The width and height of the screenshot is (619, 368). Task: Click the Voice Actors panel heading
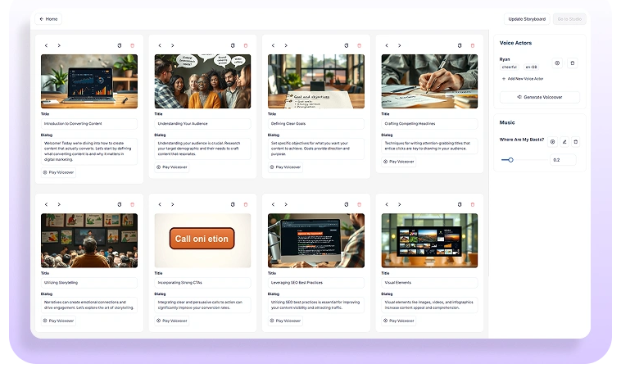click(516, 43)
